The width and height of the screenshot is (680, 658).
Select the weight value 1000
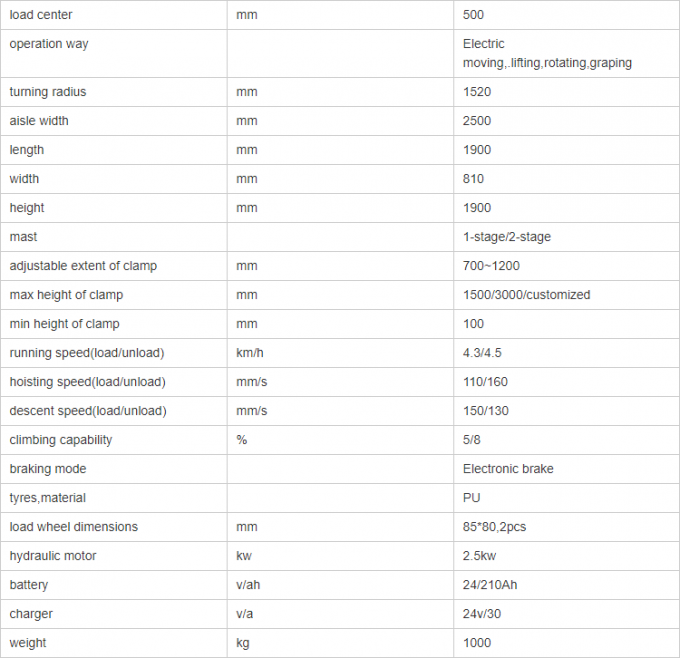click(477, 643)
